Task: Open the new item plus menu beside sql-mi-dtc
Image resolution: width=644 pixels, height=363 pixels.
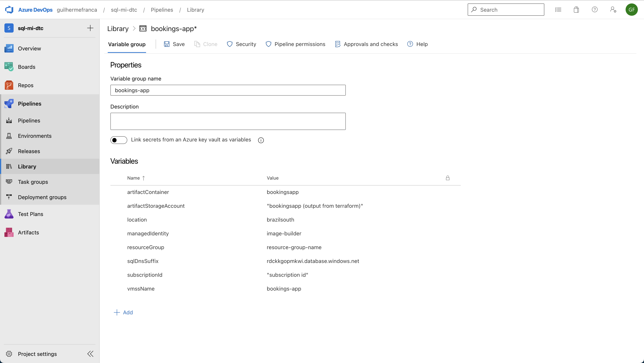Action: tap(90, 28)
